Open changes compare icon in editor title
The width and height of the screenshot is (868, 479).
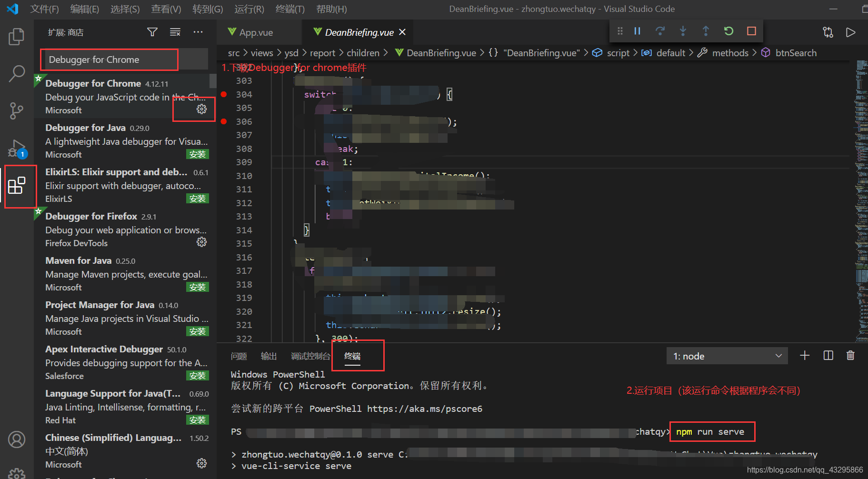pyautogui.click(x=828, y=32)
